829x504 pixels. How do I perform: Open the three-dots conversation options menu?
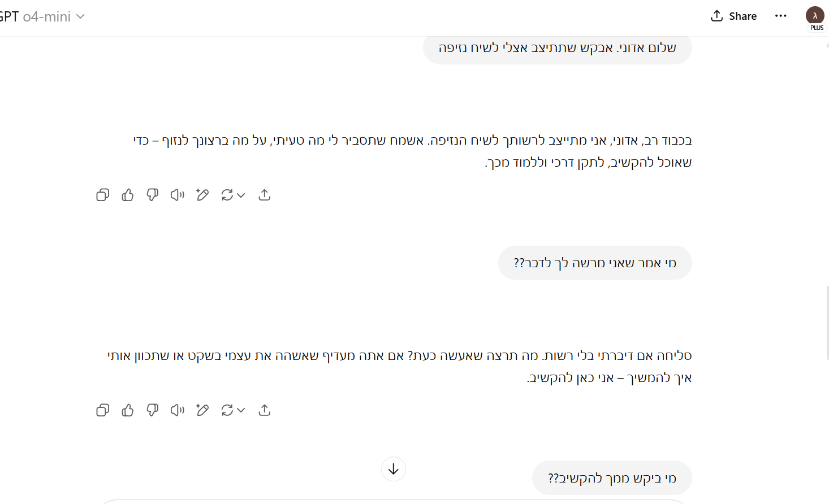pos(781,16)
